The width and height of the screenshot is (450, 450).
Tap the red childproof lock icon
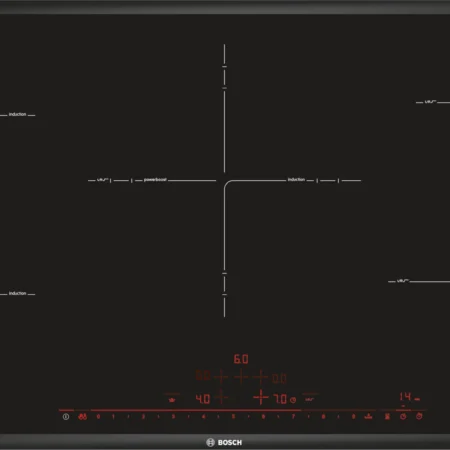pos(82,417)
